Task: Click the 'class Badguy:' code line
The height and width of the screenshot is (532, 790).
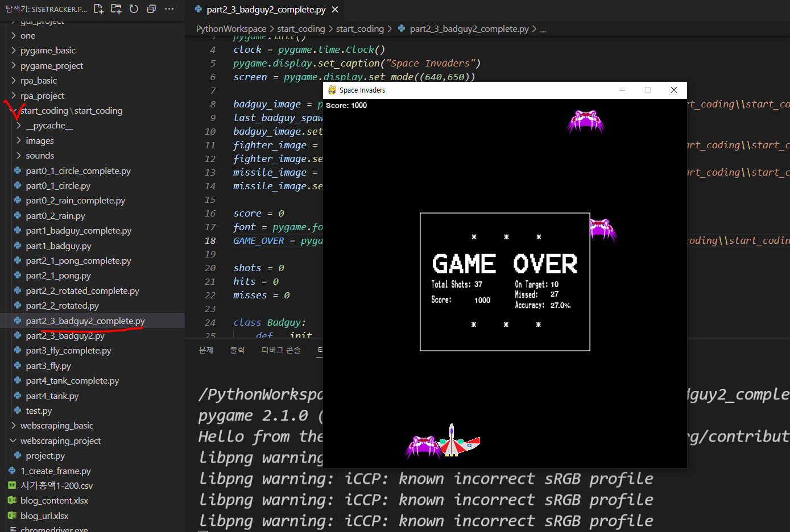Action: (270, 322)
